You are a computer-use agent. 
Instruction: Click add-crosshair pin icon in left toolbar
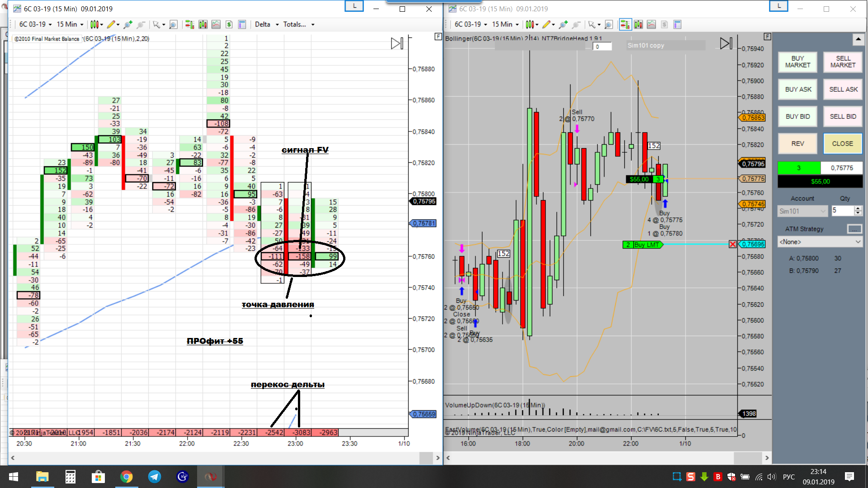(128, 24)
